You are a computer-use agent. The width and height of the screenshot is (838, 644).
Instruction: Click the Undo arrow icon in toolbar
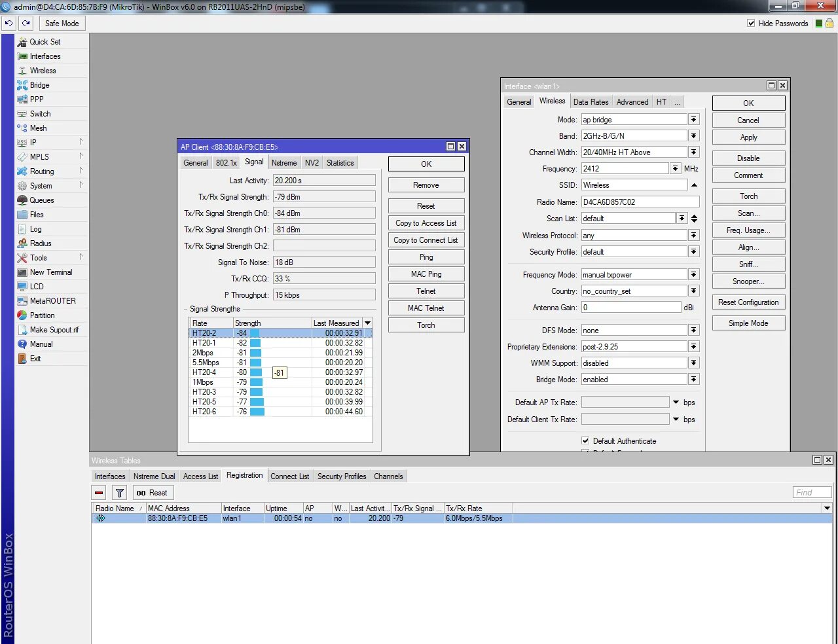pos(9,23)
